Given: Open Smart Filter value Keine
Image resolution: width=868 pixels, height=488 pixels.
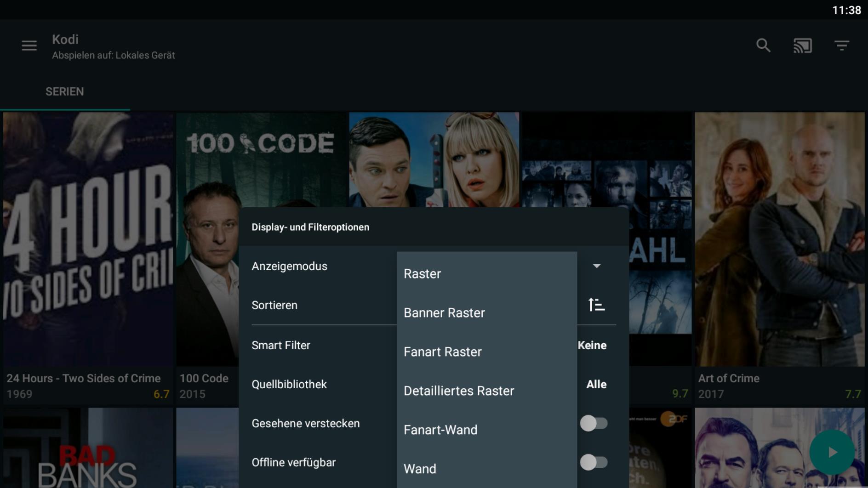Looking at the screenshot, I should point(592,346).
